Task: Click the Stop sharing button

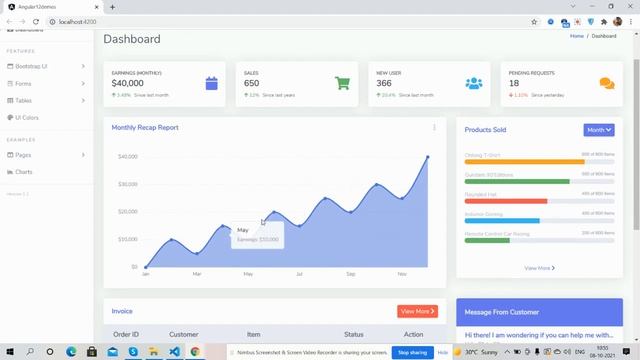Action: [413, 352]
